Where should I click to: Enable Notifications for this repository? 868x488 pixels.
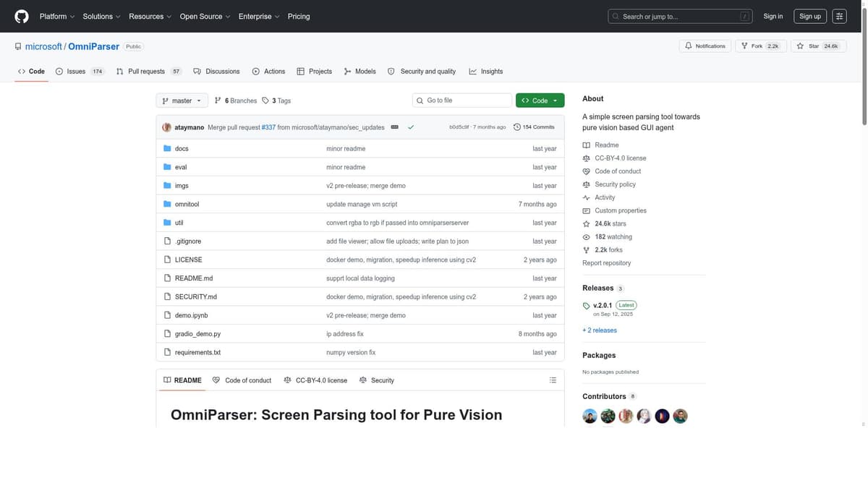(x=707, y=45)
